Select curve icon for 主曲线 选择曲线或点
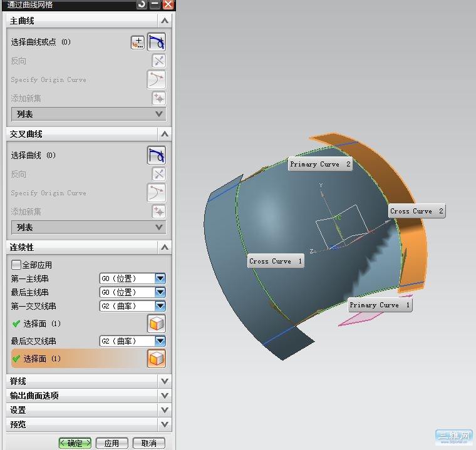Screen dimensions: 476x450 (157, 42)
